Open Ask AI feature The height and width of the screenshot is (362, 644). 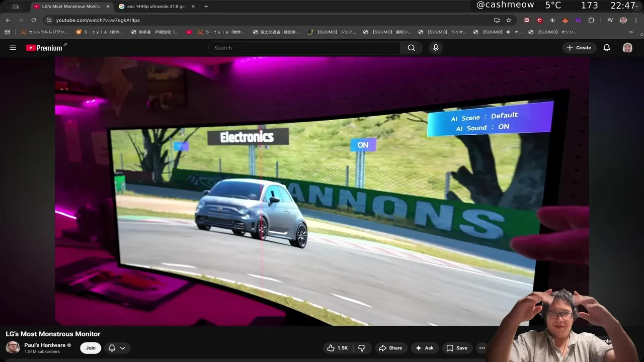(424, 348)
